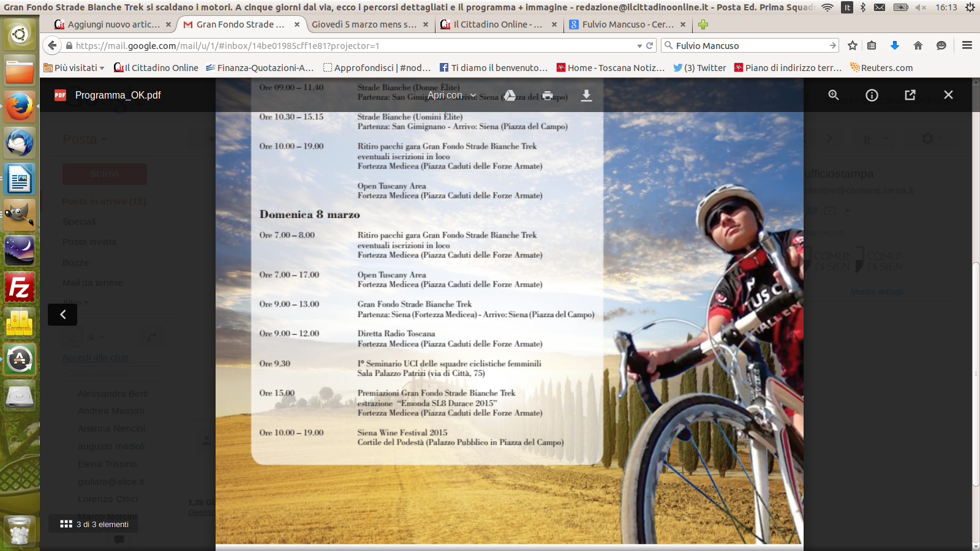Open 'Piano di indirizzo terr...' bookmark
Screen dimensions: 980x551
pyautogui.click(x=788, y=68)
